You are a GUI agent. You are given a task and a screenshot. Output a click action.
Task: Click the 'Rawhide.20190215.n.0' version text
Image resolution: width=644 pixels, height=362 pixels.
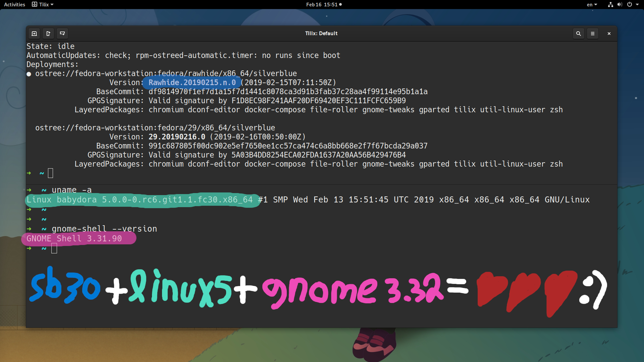click(x=192, y=82)
